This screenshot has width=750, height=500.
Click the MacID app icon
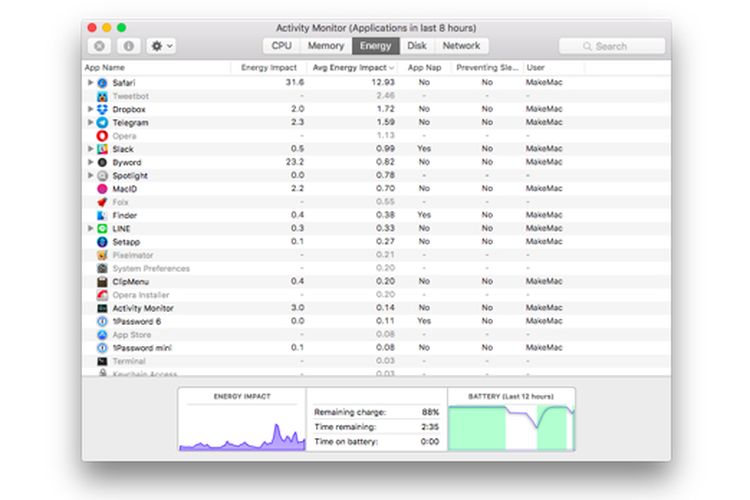point(102,189)
